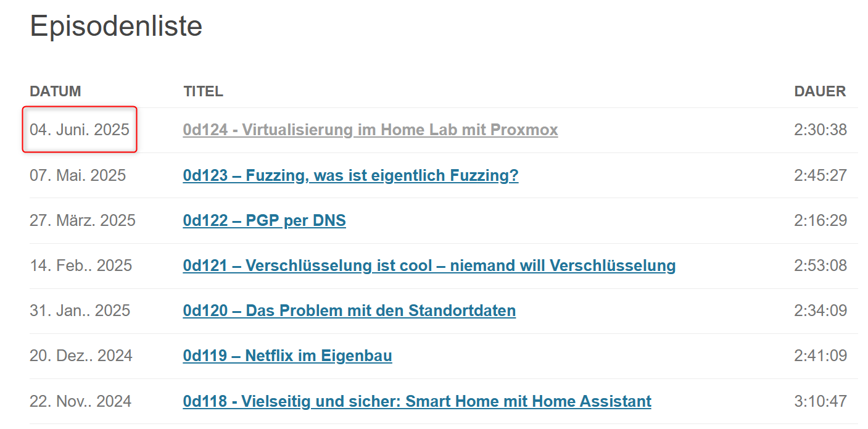Open 0d118 Smart Home mit Home Assistant

tap(417, 402)
